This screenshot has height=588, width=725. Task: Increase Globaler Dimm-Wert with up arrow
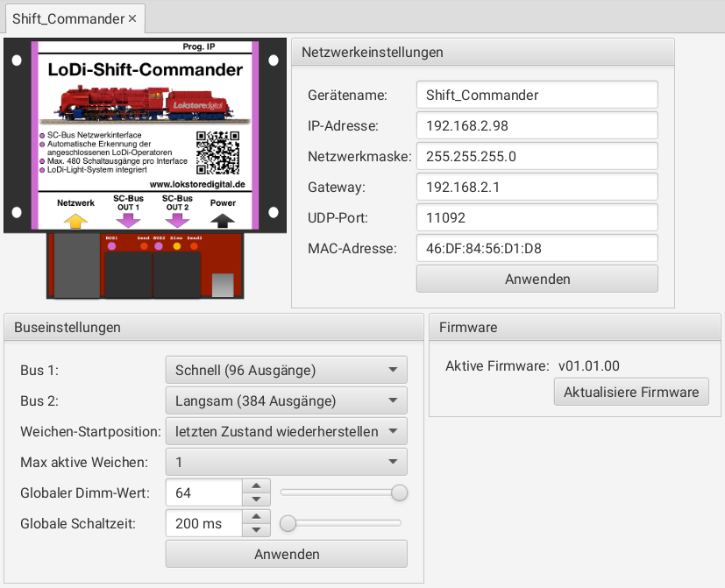coord(256,485)
